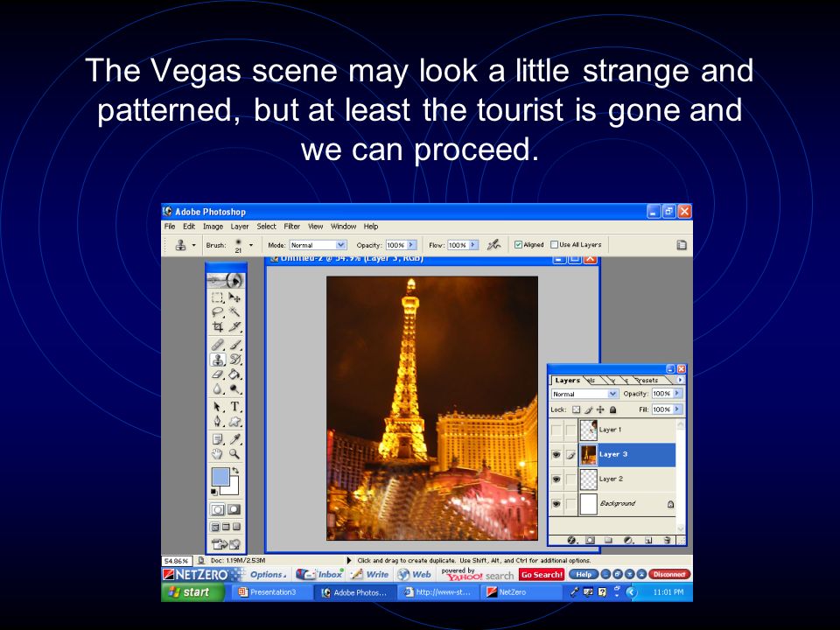840x630 pixels.
Task: Select the Path Selection arrow tool
Action: click(x=218, y=407)
